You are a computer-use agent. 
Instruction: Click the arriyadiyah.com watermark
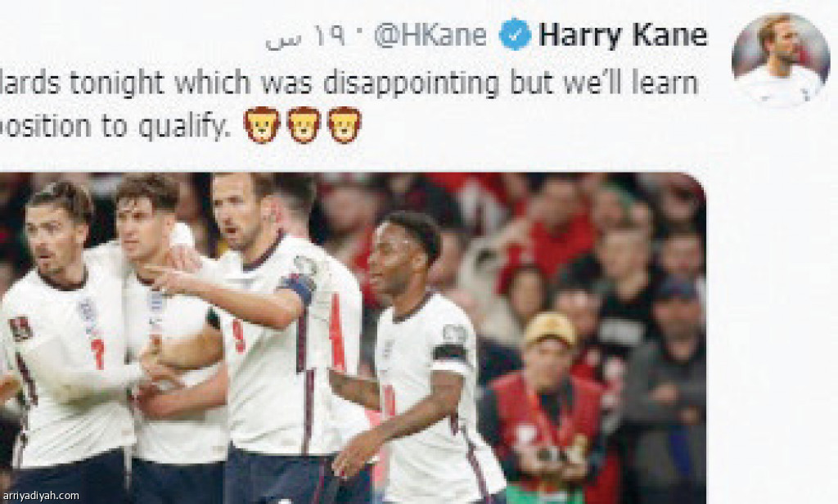point(40,496)
